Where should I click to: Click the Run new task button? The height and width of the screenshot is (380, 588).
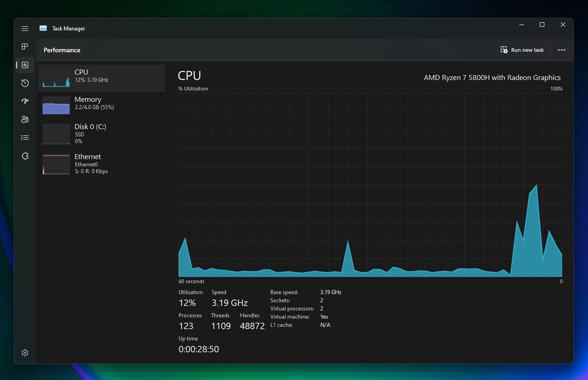click(522, 50)
